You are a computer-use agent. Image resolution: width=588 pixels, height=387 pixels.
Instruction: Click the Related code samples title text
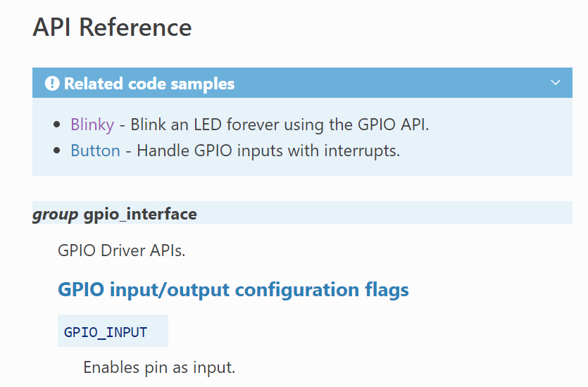tap(149, 84)
